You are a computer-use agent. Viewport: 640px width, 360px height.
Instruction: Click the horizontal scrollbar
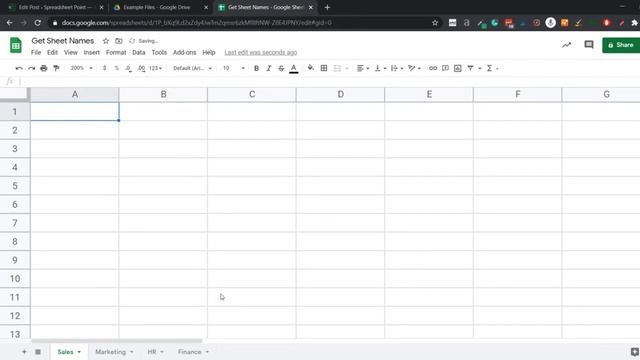[x=117, y=341]
